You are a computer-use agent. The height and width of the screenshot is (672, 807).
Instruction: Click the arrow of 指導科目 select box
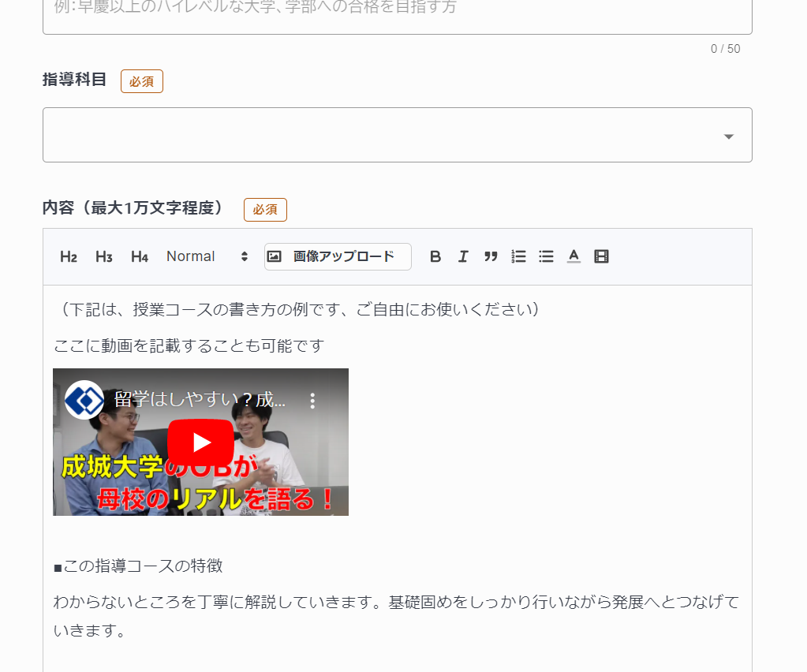728,136
